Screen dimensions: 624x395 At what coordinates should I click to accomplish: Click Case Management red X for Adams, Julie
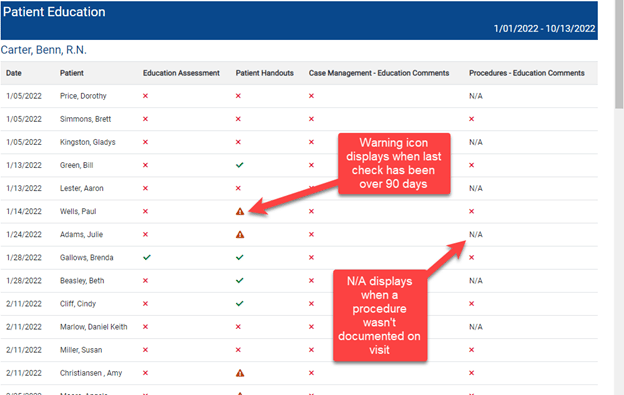coord(311,234)
